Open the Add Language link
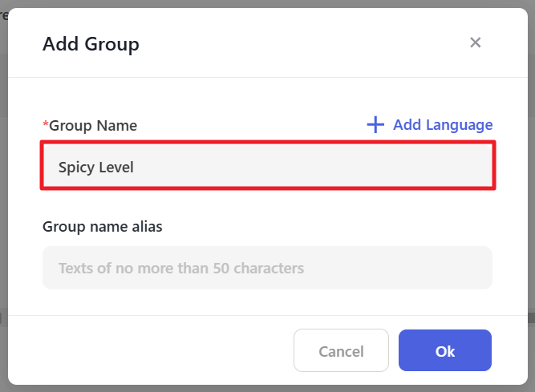 [430, 125]
